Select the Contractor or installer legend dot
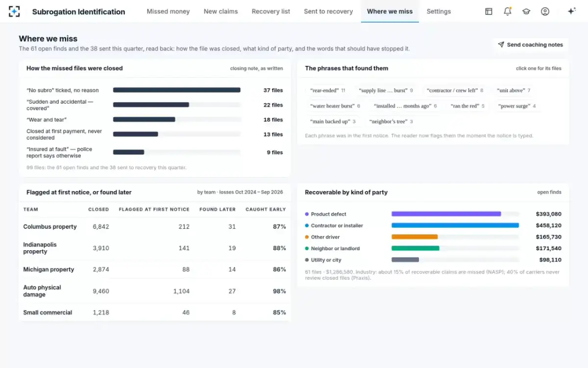 pos(307,226)
